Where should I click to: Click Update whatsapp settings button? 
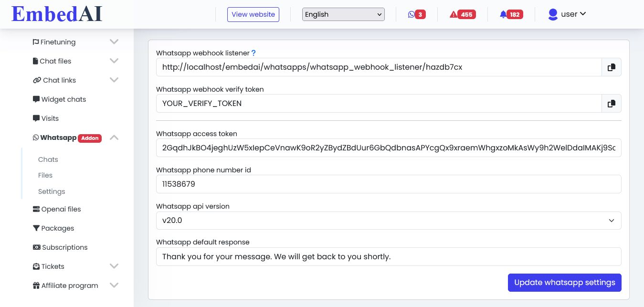pyautogui.click(x=564, y=282)
